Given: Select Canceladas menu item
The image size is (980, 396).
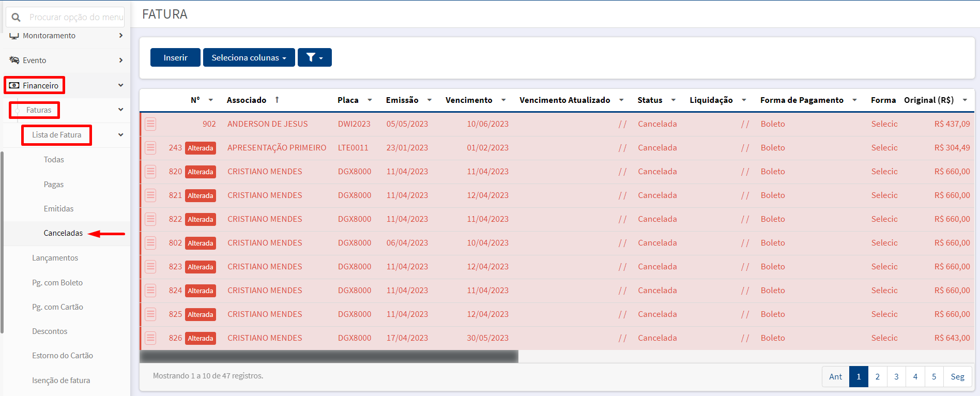Looking at the screenshot, I should tap(63, 233).
